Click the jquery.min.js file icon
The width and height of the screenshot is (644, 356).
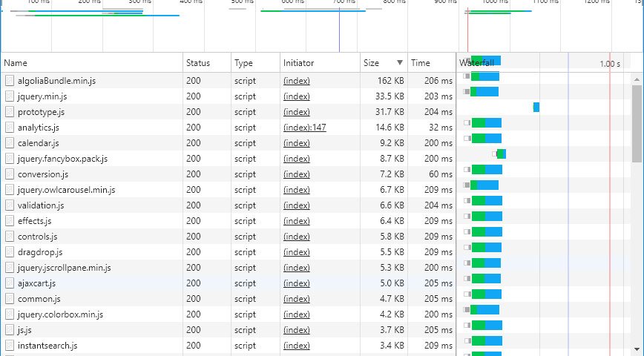[10, 96]
